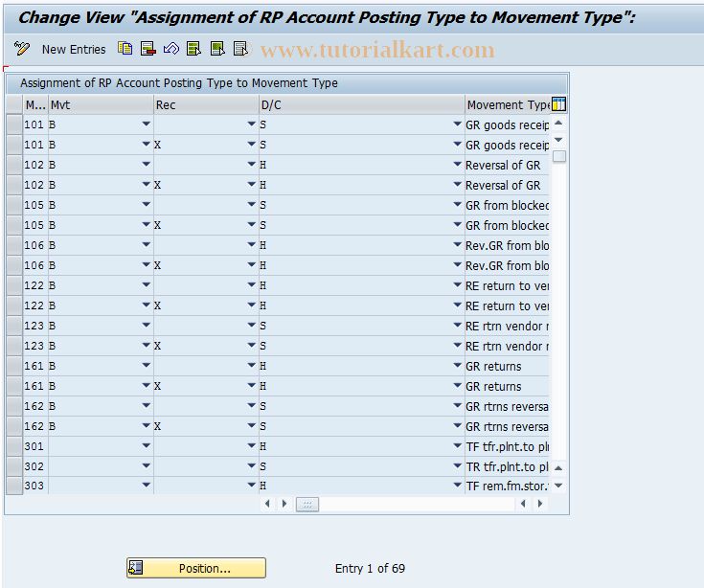Image resolution: width=704 pixels, height=588 pixels.
Task: Select the first 102 row selector
Action: tap(14, 165)
